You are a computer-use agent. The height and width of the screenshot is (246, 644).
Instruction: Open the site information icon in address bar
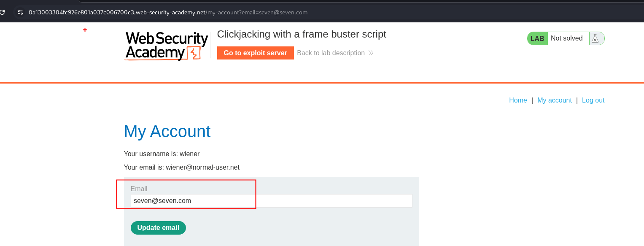point(20,12)
